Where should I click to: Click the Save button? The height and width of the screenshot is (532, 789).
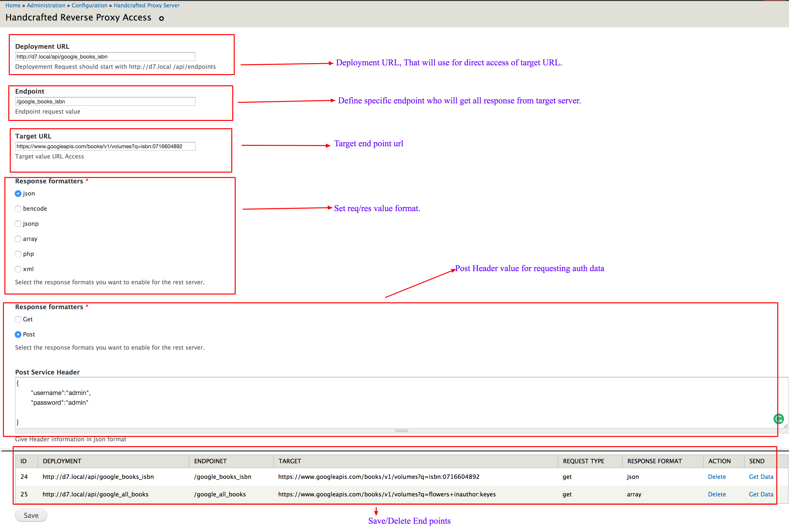pos(31,515)
